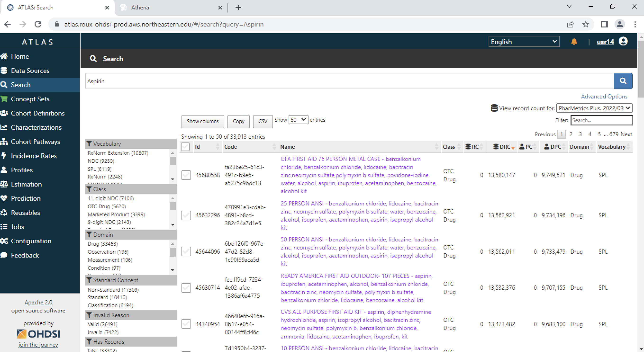
Task: Click the browser reload icon
Action: point(38,24)
